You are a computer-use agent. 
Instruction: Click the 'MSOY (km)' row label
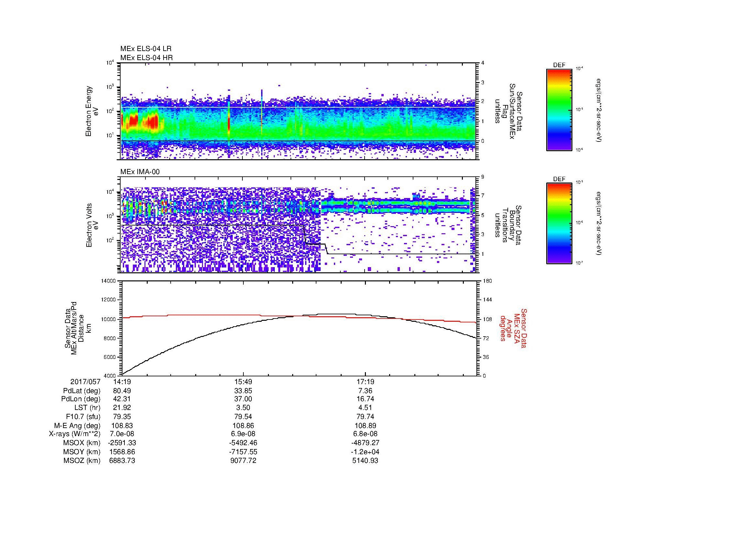click(82, 452)
